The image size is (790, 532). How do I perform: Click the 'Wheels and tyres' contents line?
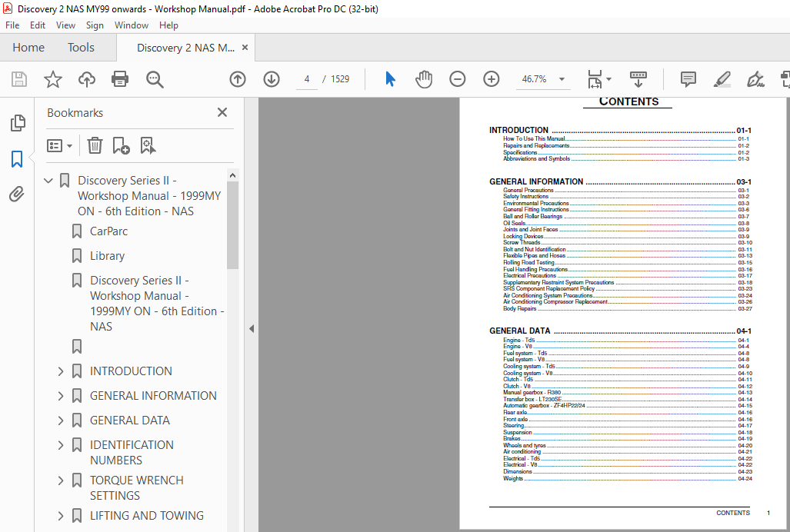627,445
